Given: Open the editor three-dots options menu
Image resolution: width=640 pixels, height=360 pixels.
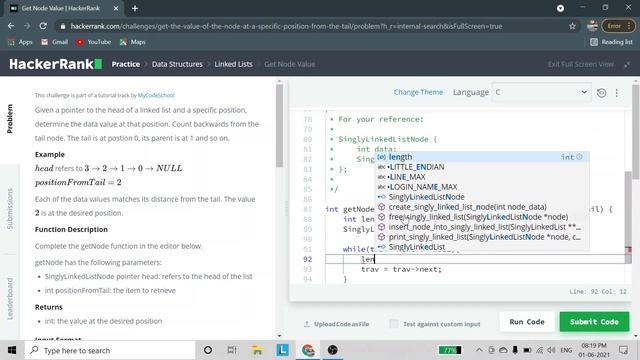Looking at the screenshot, I should 617,93.
